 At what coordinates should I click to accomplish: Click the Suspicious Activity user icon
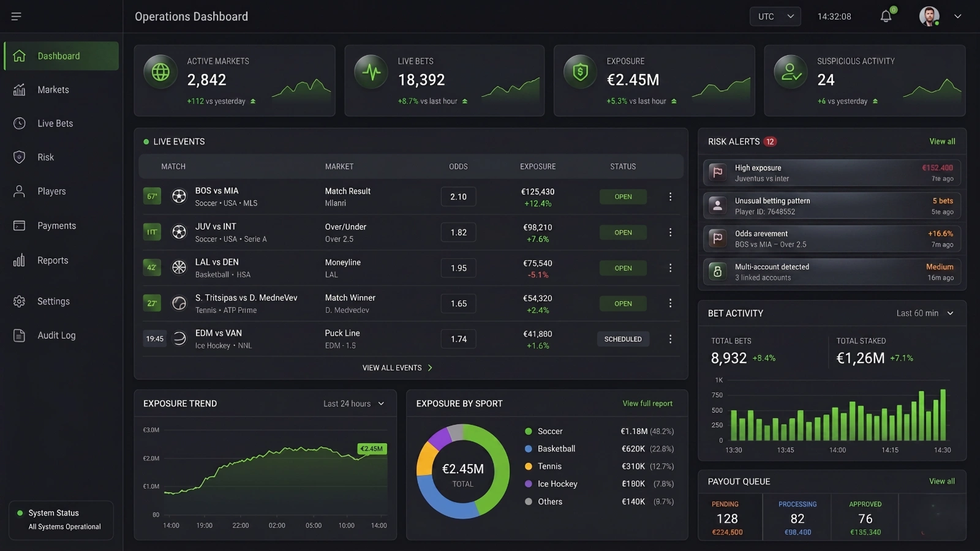(x=791, y=72)
